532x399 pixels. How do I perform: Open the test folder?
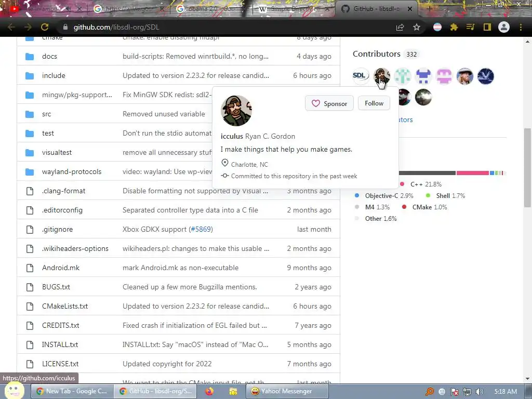coord(48,134)
